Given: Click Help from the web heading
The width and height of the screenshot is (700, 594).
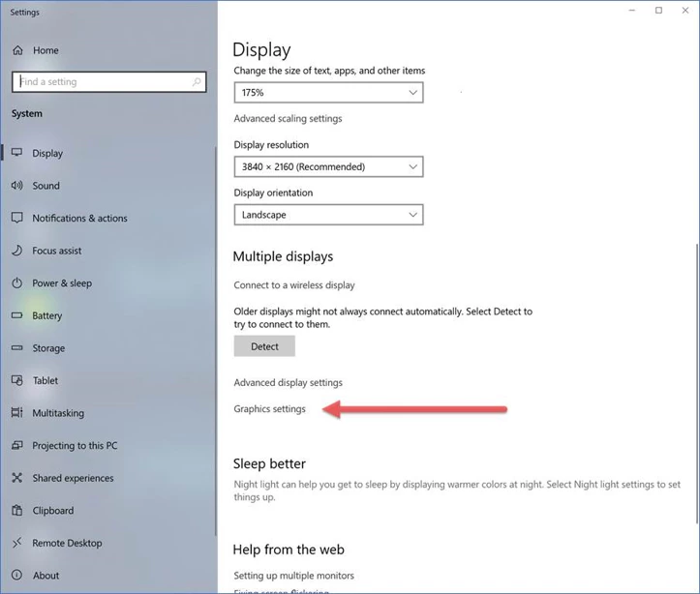Looking at the screenshot, I should 289,549.
